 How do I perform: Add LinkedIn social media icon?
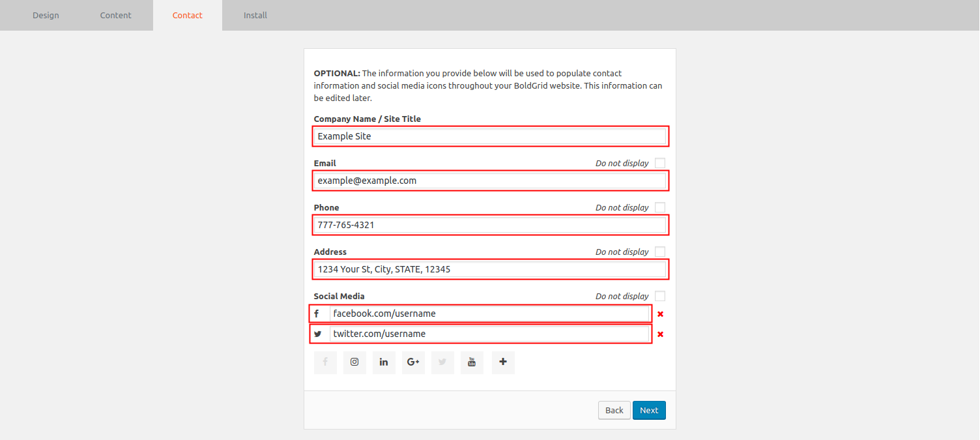pos(384,362)
